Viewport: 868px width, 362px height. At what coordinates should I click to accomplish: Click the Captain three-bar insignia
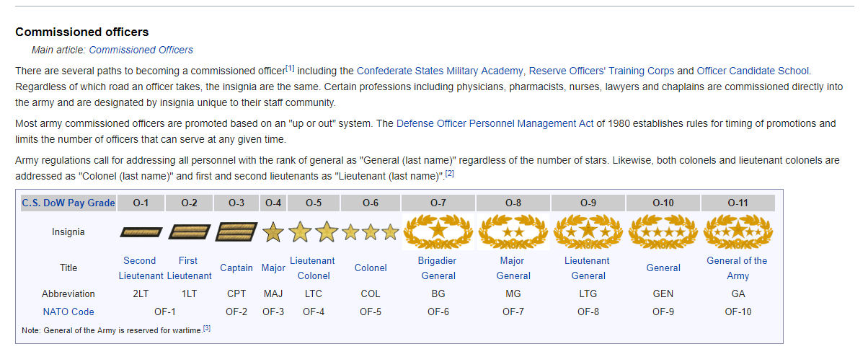point(236,232)
